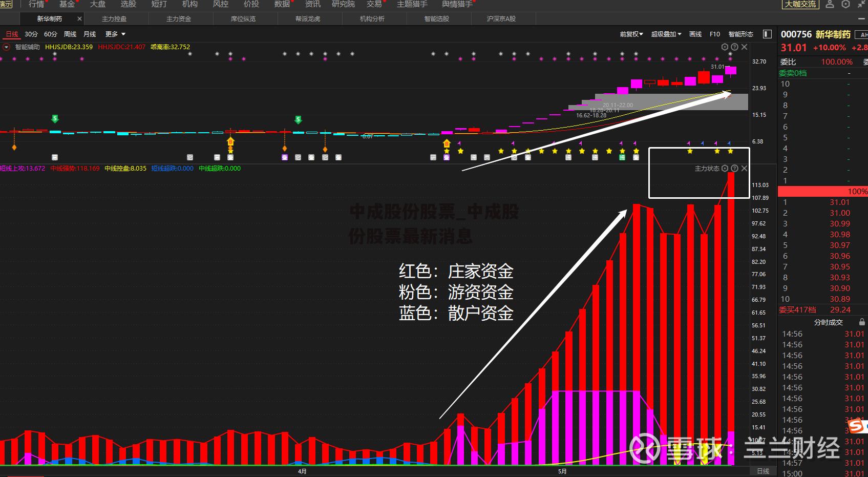Open the 数据 menu

click(282, 4)
